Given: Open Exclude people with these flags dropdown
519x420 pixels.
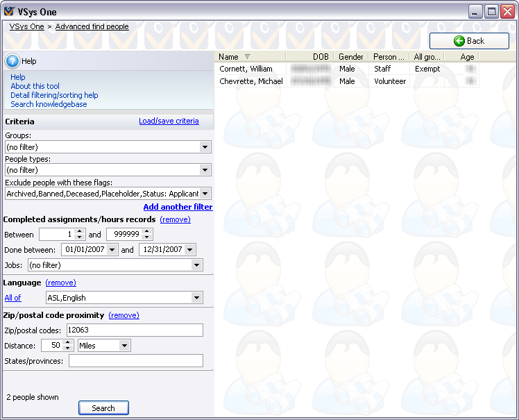Looking at the screenshot, I should [205, 194].
